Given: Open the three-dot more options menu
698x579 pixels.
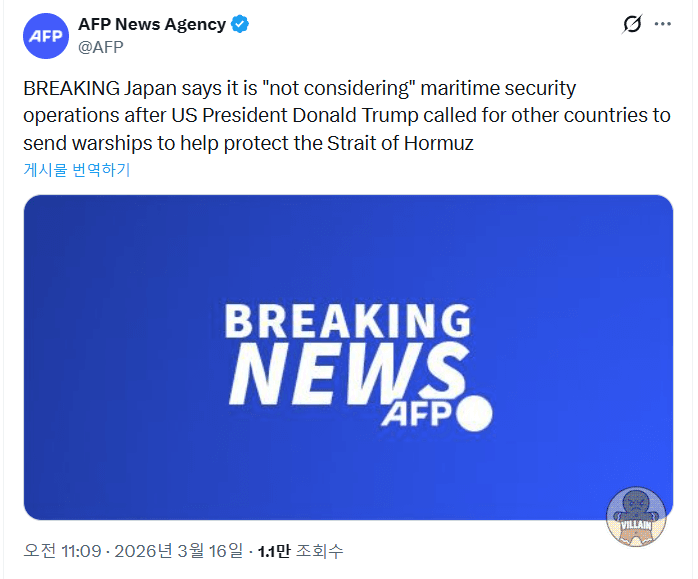Looking at the screenshot, I should [665, 25].
